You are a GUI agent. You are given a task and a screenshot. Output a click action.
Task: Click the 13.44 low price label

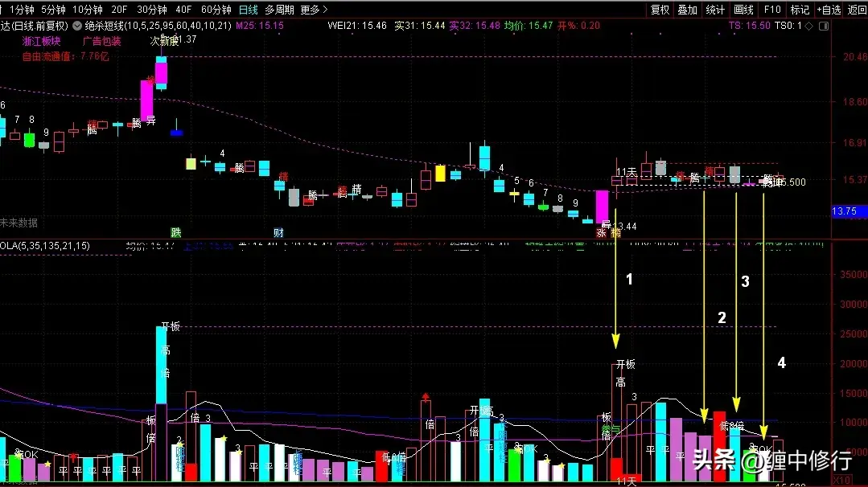tap(625, 226)
